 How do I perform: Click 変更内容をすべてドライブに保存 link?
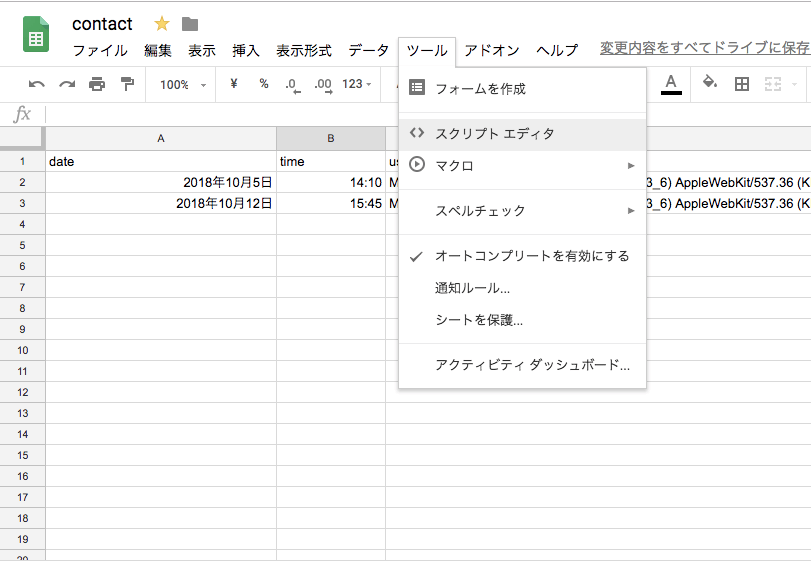click(x=704, y=48)
